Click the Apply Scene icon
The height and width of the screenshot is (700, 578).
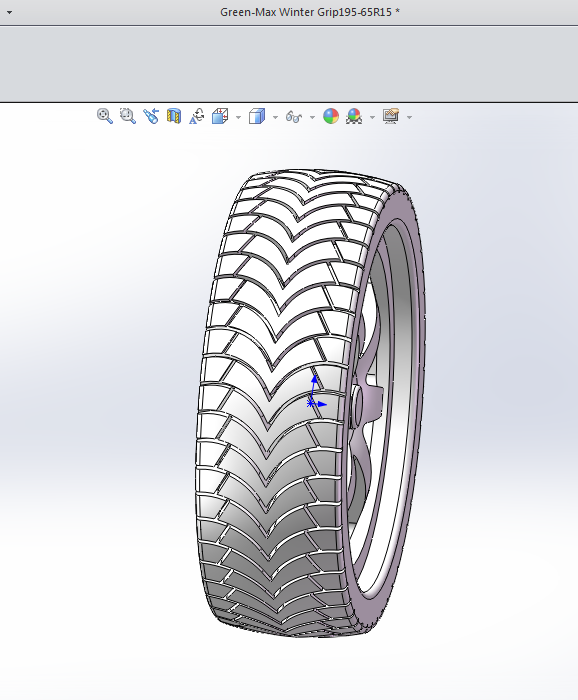[354, 116]
